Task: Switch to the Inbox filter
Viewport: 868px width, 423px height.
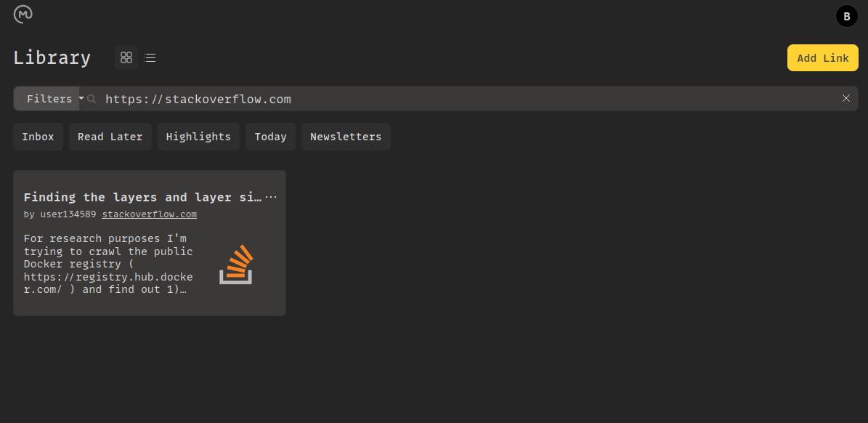Action: pos(38,136)
